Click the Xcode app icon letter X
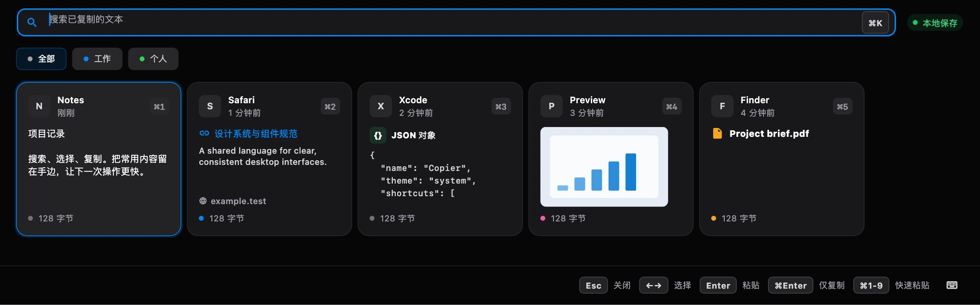980x305 pixels. pyautogui.click(x=381, y=106)
